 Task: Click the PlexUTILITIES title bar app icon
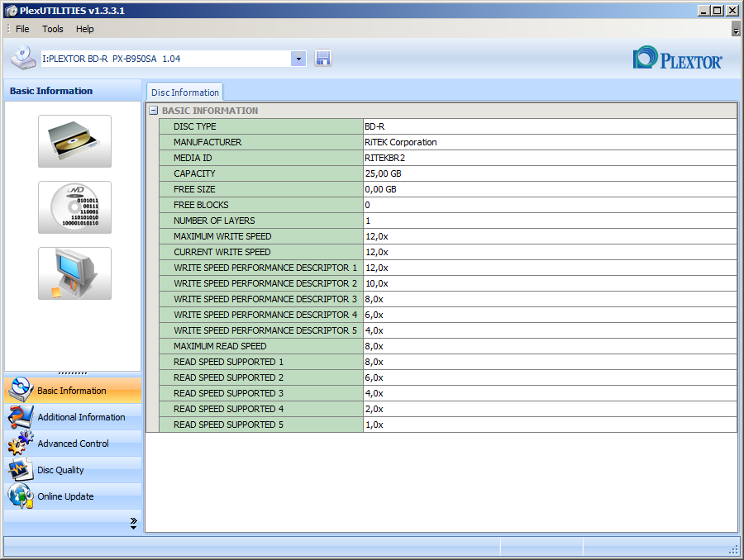coord(12,11)
